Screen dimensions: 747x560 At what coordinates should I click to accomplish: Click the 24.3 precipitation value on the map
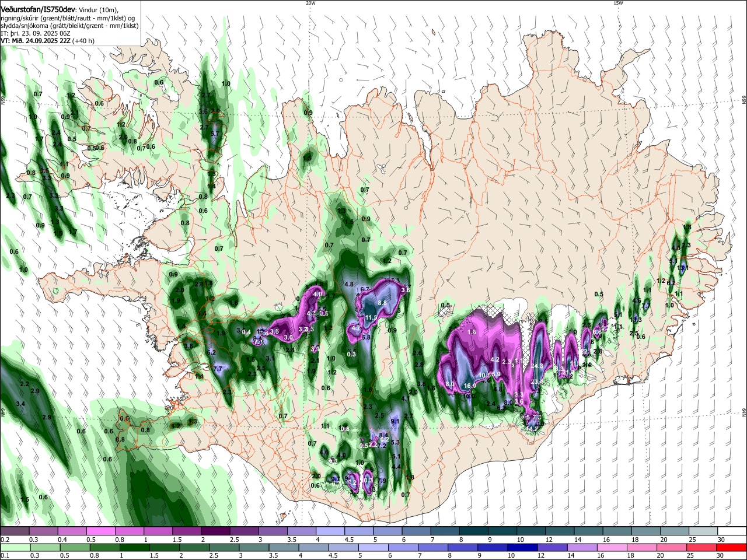[537, 366]
